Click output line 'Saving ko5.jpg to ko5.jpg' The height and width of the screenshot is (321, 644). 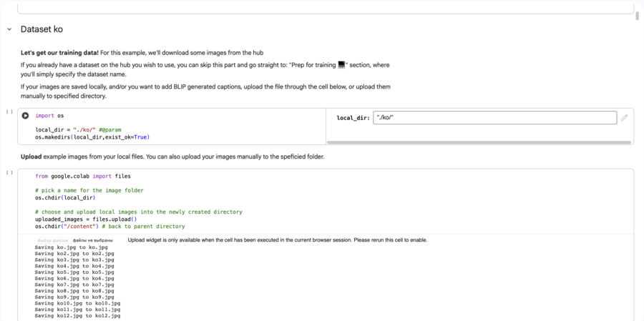[x=74, y=272]
